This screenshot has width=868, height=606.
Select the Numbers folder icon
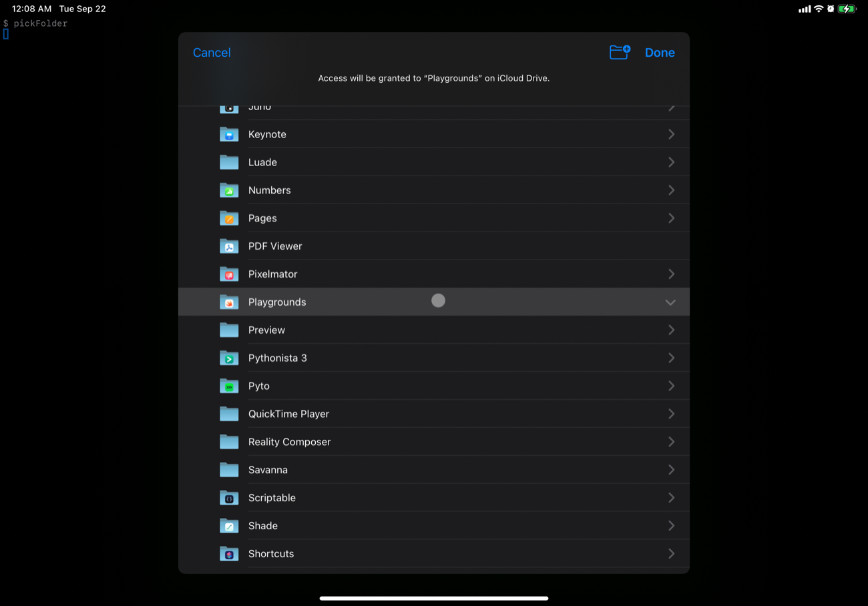(229, 190)
